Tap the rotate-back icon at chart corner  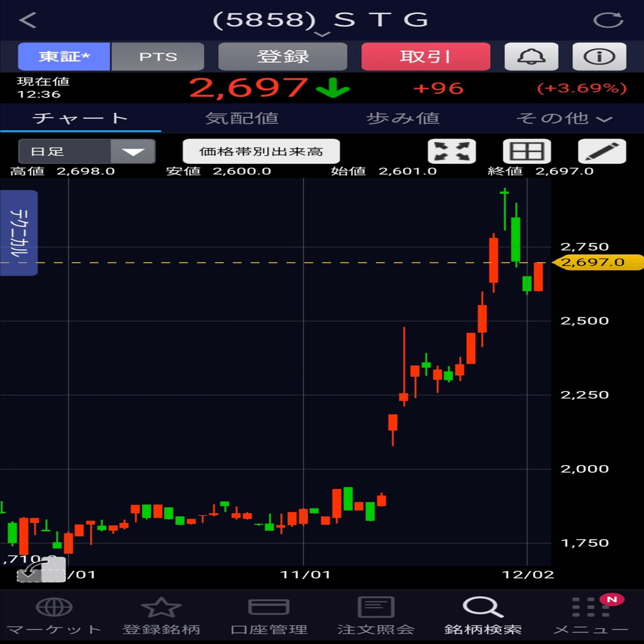pos(41,571)
